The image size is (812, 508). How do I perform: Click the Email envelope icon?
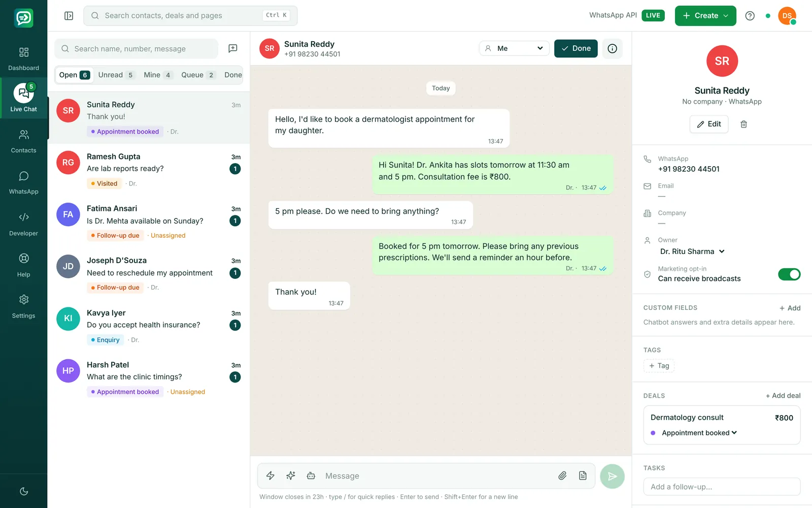pyautogui.click(x=647, y=186)
